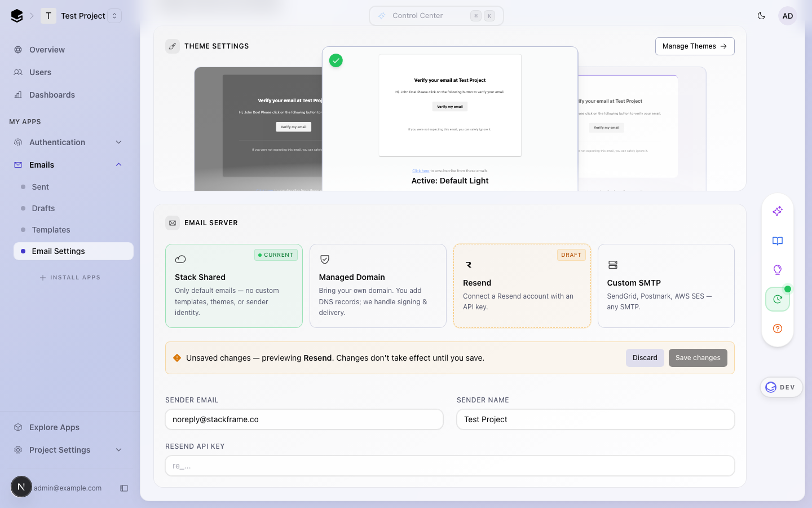Click the Emails envelope icon
Screen dimensions: 812x508
point(18,165)
